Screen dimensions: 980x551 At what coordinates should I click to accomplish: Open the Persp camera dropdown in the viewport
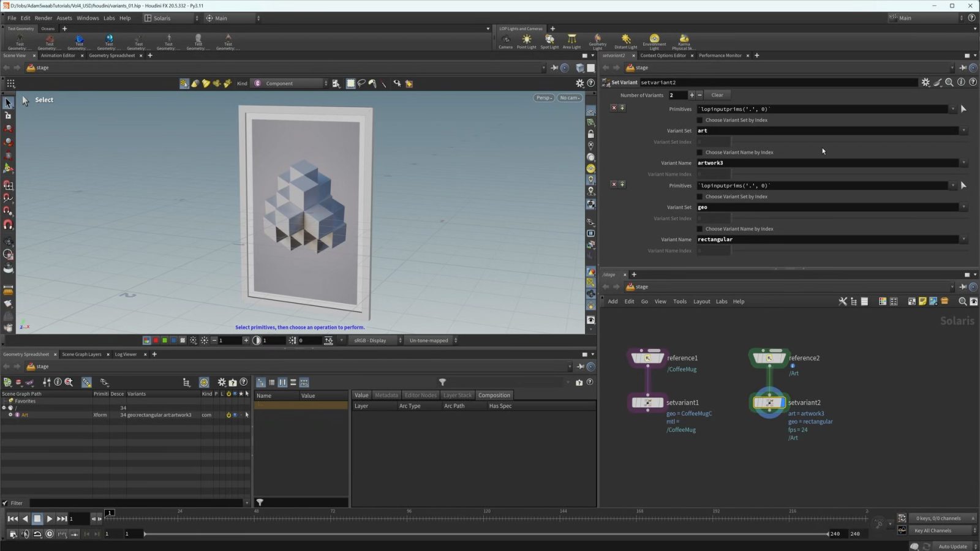(x=543, y=97)
